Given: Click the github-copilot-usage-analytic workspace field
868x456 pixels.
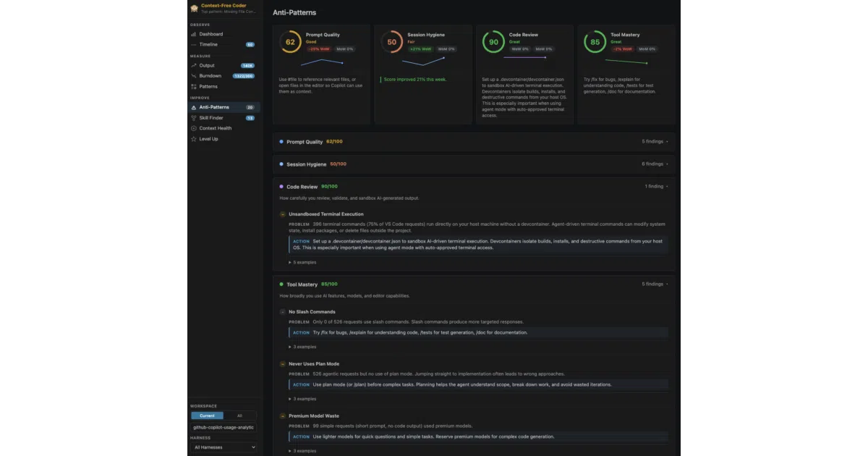Looking at the screenshot, I should tap(224, 427).
